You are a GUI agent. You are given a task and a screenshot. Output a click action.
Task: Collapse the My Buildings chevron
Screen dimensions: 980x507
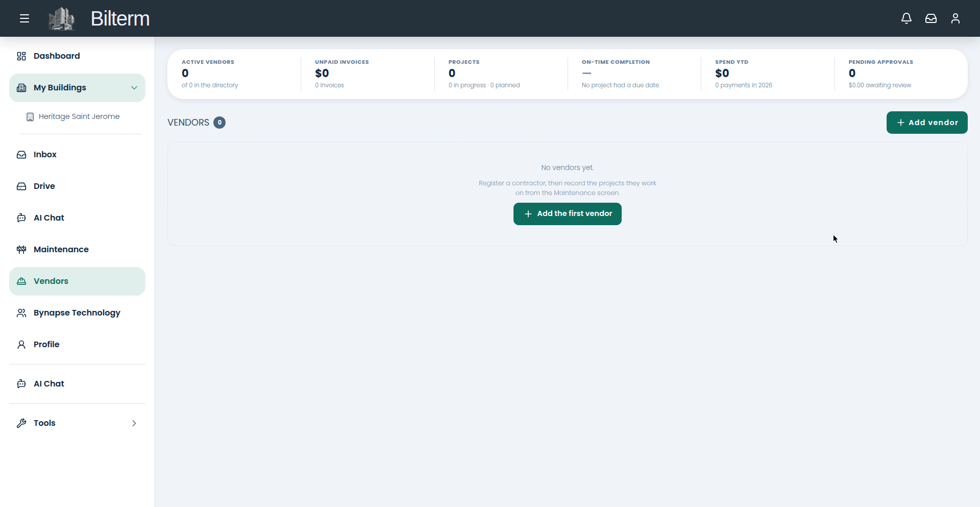(134, 88)
